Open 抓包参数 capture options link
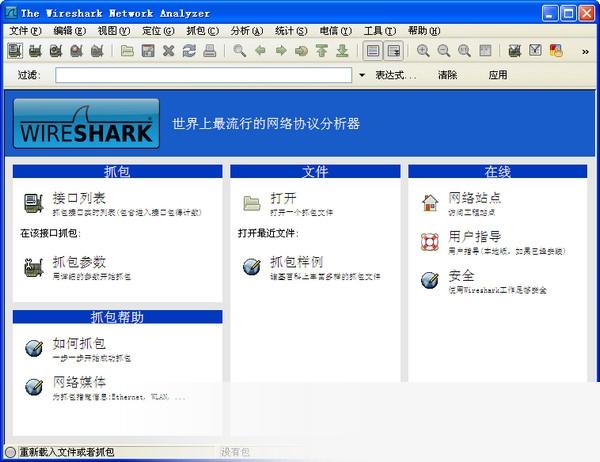The height and width of the screenshot is (462, 600). 79,262
